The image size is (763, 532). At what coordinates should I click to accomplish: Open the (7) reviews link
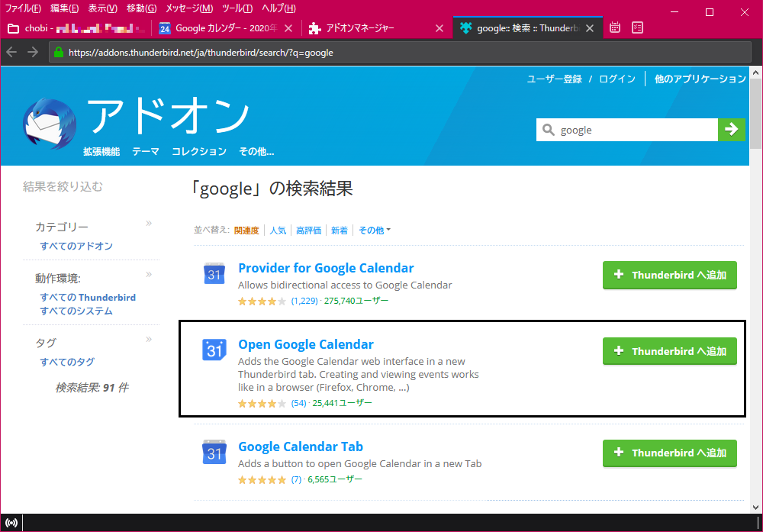296,479
